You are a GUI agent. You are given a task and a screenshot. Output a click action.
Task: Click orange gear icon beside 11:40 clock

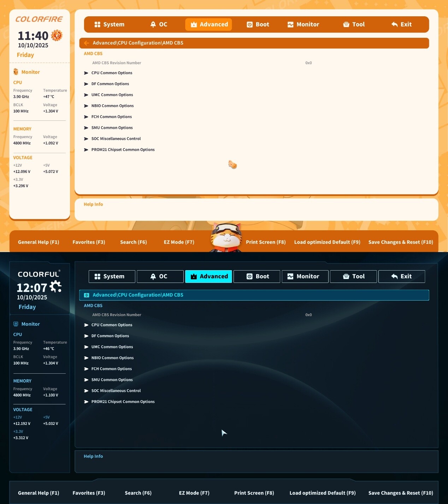click(x=57, y=35)
